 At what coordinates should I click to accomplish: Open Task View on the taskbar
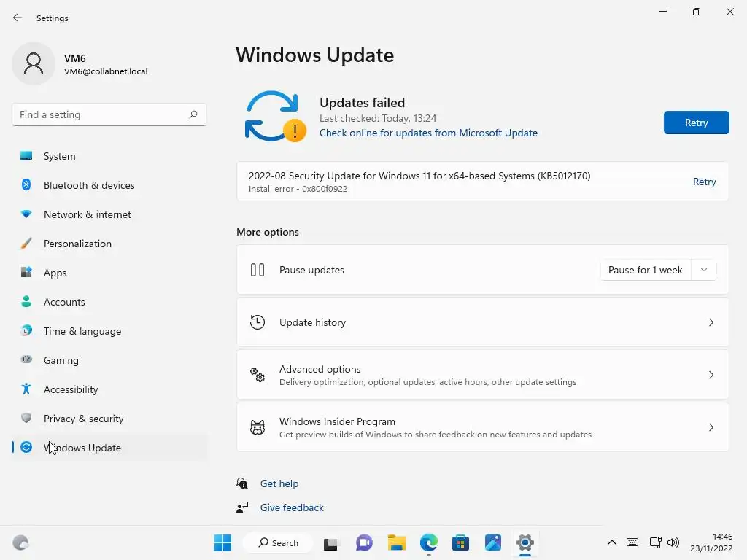click(331, 542)
